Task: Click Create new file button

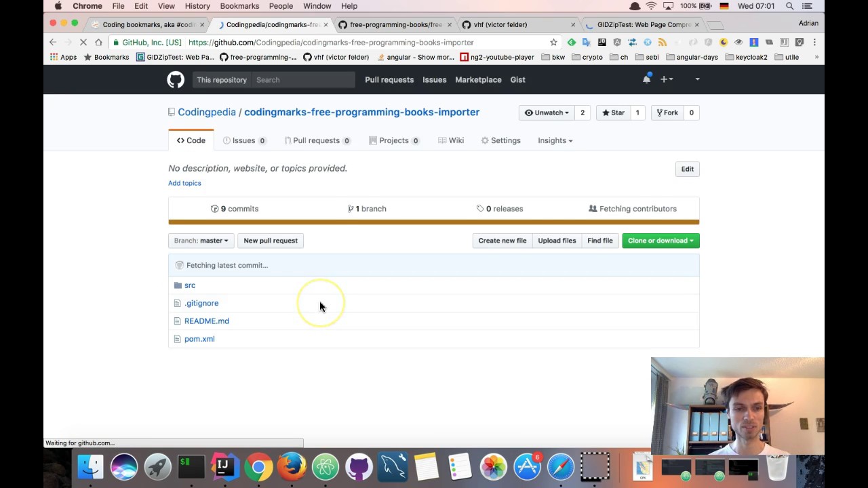Action: tap(502, 241)
